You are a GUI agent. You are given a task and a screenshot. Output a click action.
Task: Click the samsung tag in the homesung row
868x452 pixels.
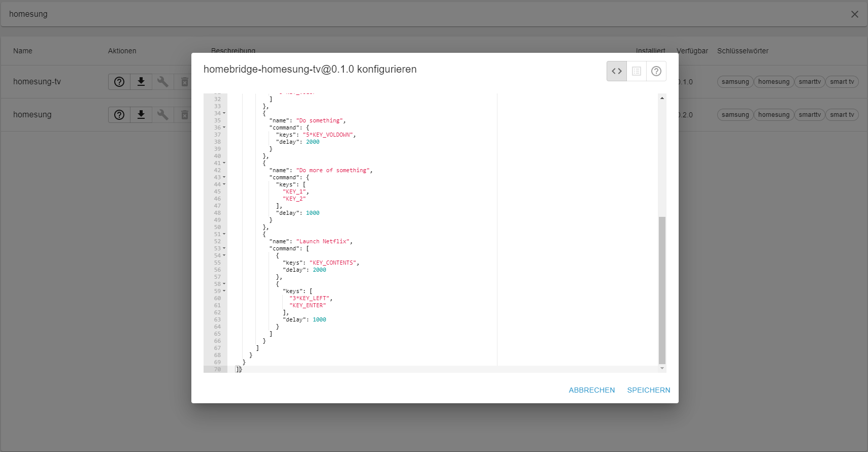[x=736, y=115]
